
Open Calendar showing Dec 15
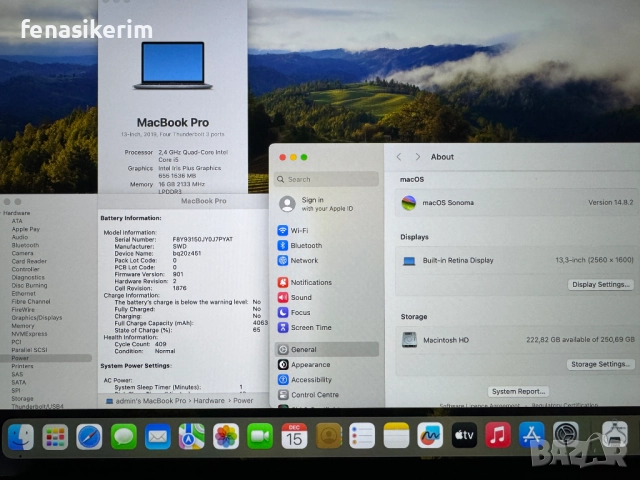click(294, 436)
